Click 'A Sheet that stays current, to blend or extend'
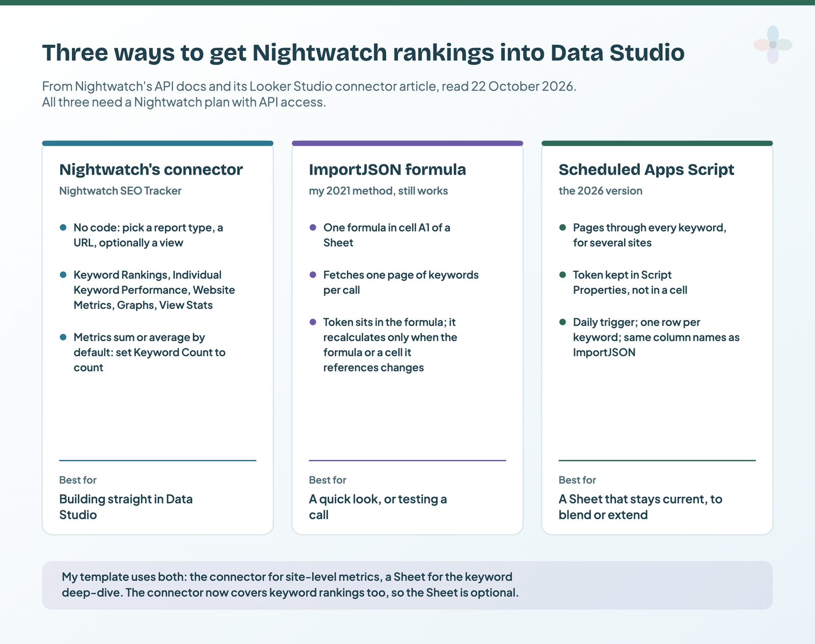815x644 pixels. click(640, 507)
